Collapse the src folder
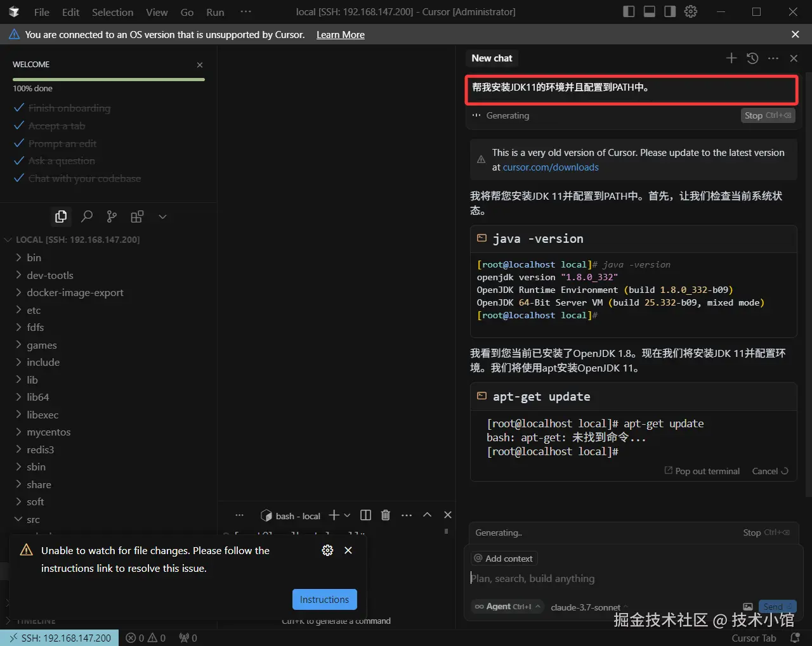Image resolution: width=812 pixels, height=646 pixels. (x=108, y=519)
